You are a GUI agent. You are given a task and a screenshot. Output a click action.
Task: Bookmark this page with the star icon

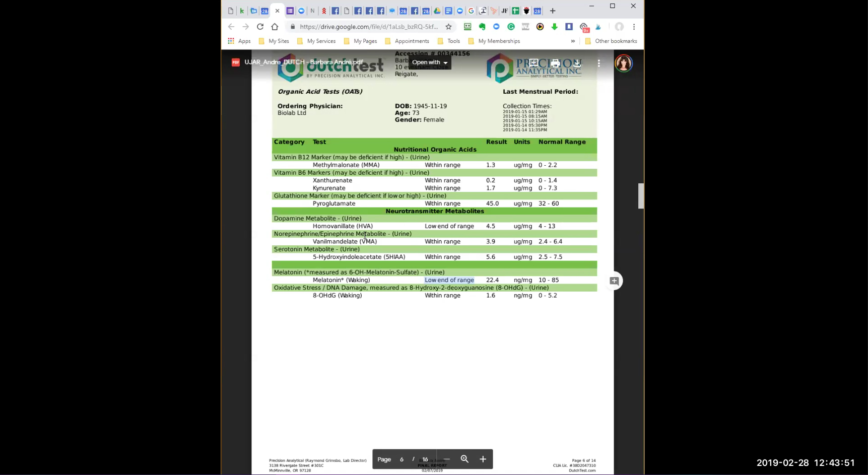[x=448, y=27]
